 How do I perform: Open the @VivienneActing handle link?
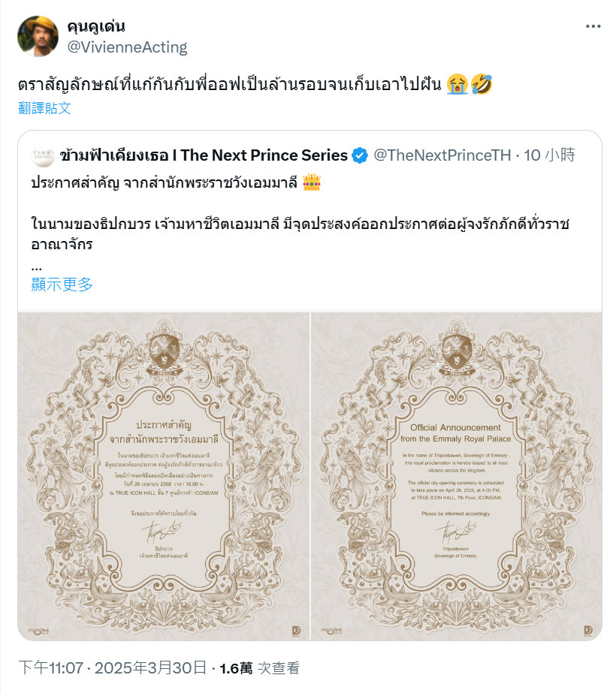128,47
